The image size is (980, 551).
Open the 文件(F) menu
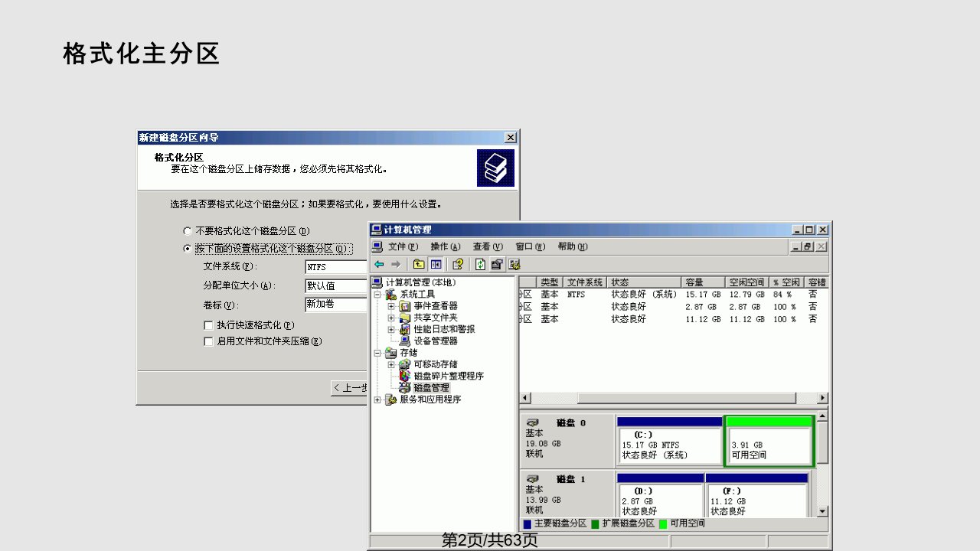click(403, 246)
